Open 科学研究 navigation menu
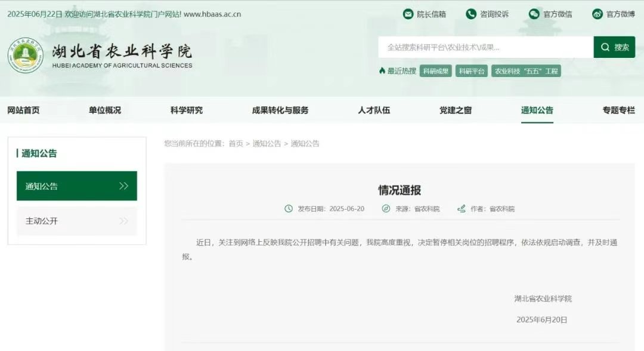The height and width of the screenshot is (351, 644). tap(187, 110)
